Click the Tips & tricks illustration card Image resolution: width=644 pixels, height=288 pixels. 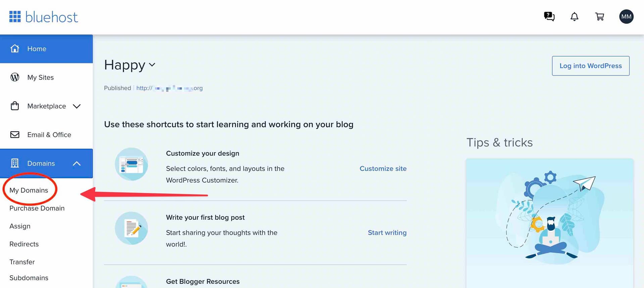click(549, 223)
